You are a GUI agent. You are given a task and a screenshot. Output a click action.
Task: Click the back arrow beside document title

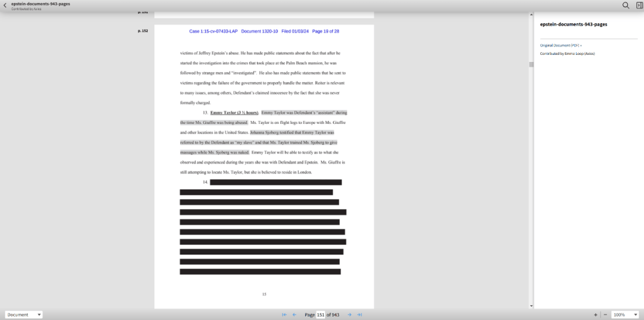[x=5, y=6]
